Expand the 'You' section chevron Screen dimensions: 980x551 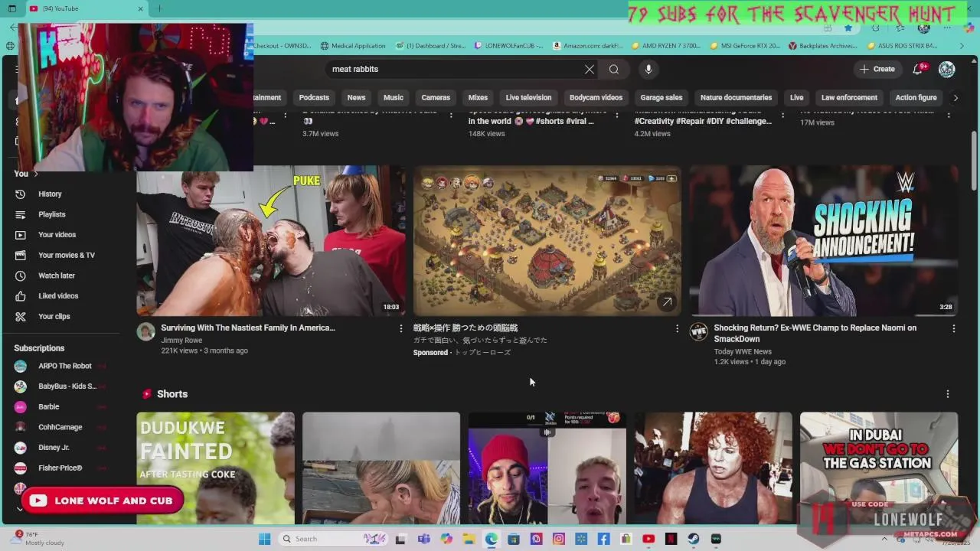pos(35,174)
